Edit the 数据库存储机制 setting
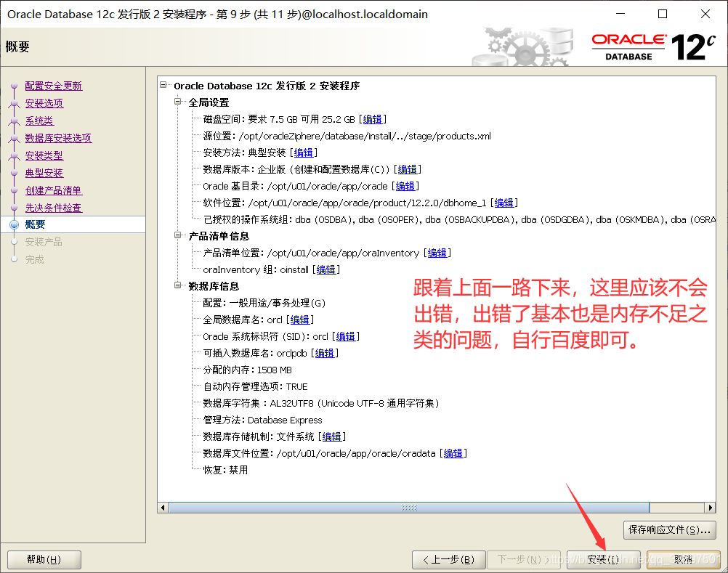This screenshot has width=728, height=573. coord(331,437)
